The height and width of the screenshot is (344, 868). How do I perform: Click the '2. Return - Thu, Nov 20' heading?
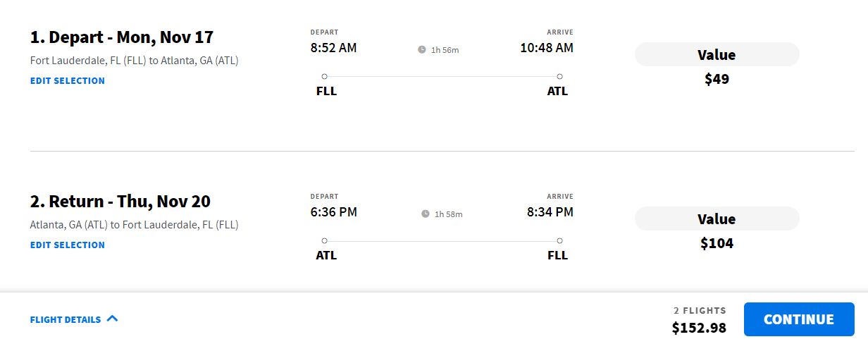click(120, 201)
